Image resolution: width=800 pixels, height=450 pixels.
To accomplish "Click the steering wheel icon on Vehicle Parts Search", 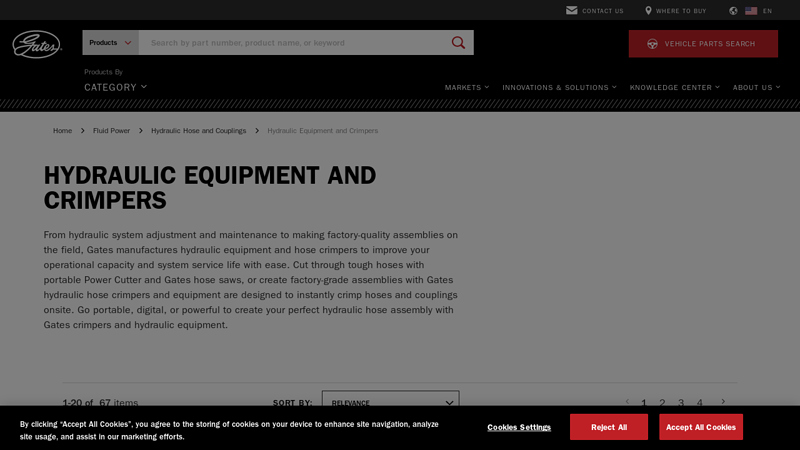I will click(x=652, y=44).
